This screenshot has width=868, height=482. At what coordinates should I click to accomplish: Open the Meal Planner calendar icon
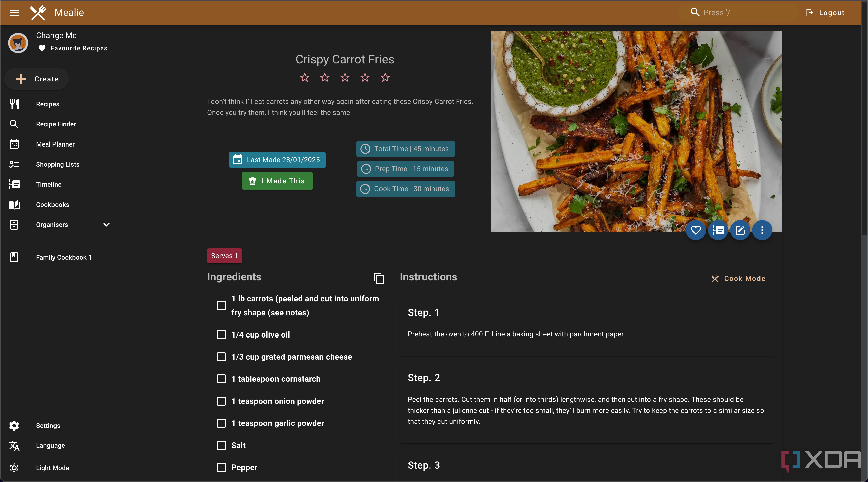(x=14, y=144)
